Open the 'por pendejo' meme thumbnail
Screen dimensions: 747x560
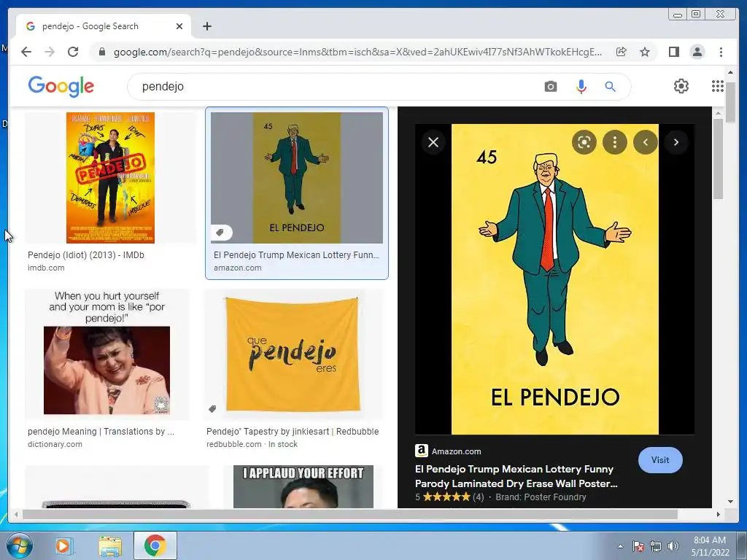click(107, 354)
